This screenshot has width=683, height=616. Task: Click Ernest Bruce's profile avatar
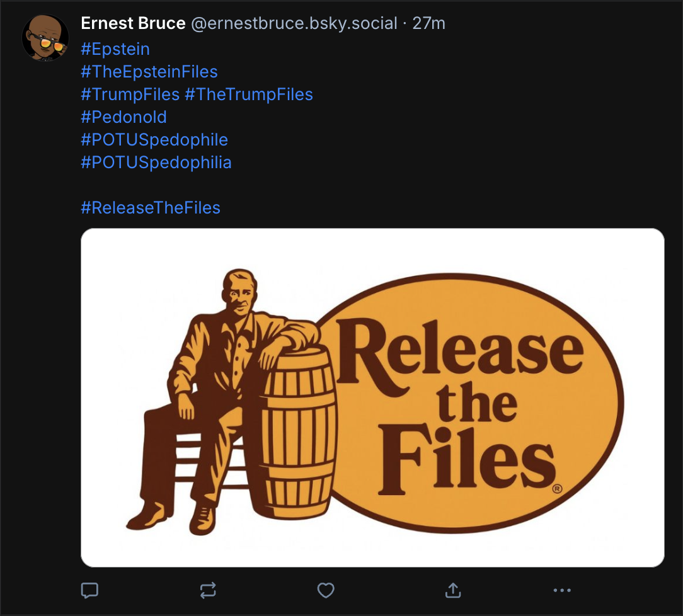point(45,38)
